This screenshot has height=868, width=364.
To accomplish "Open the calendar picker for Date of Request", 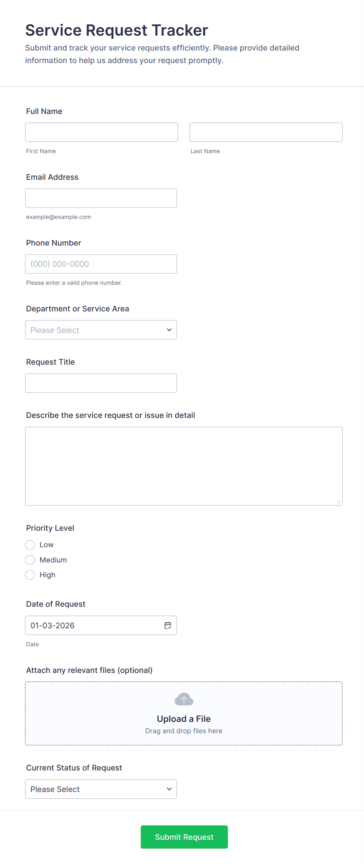I will pos(168,625).
